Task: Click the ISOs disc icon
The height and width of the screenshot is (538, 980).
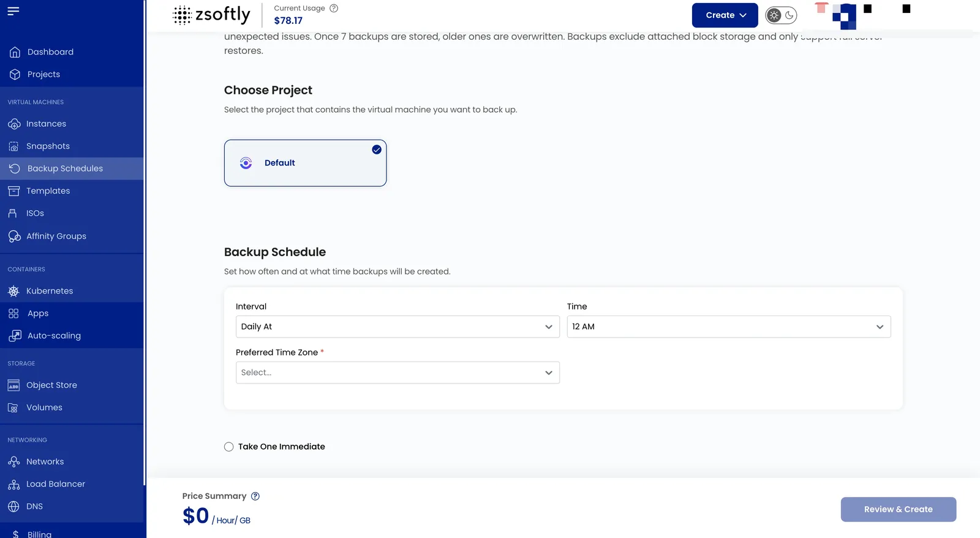Action: (13, 213)
